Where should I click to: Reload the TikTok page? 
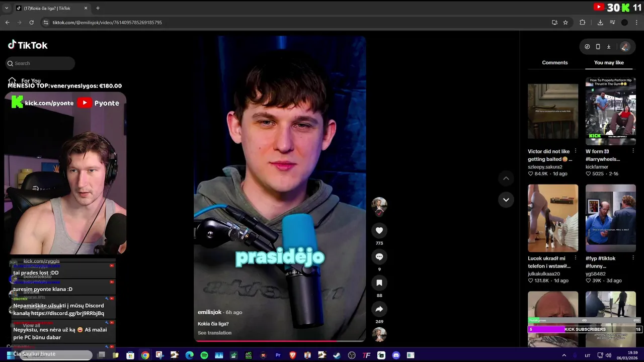(31, 22)
